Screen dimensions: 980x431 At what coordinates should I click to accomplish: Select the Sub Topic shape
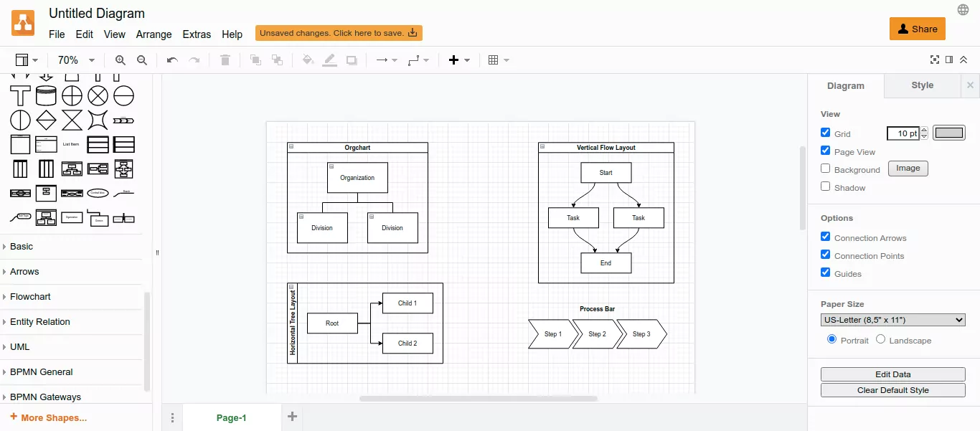pos(20,217)
